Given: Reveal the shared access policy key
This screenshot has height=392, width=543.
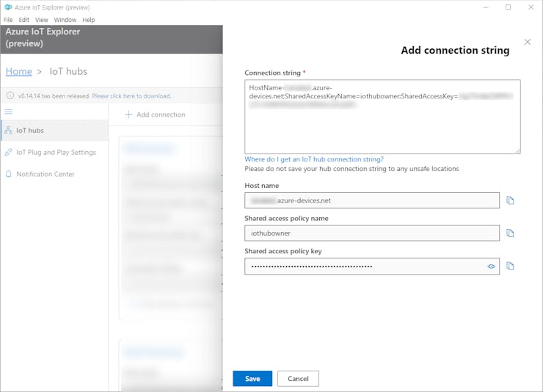Looking at the screenshot, I should click(x=492, y=266).
